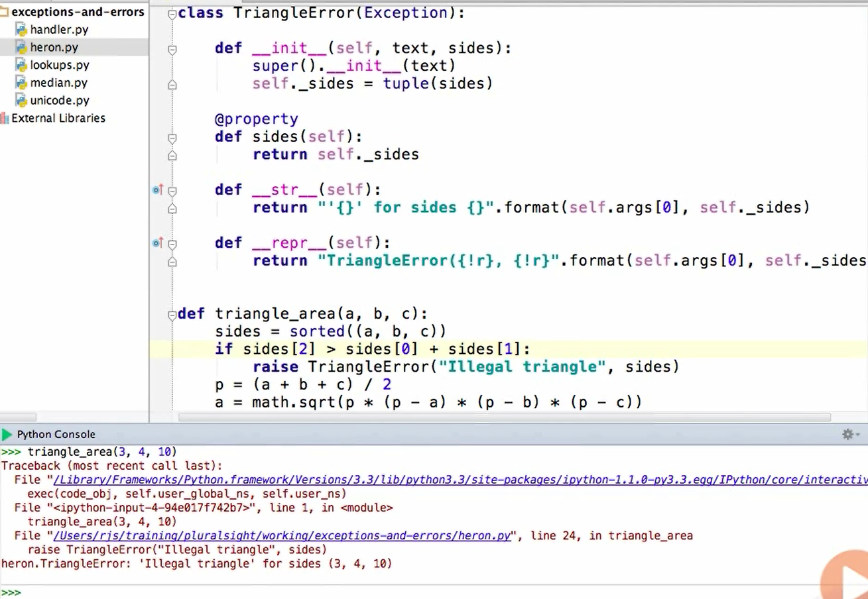Open median.py in project tree

[x=58, y=83]
